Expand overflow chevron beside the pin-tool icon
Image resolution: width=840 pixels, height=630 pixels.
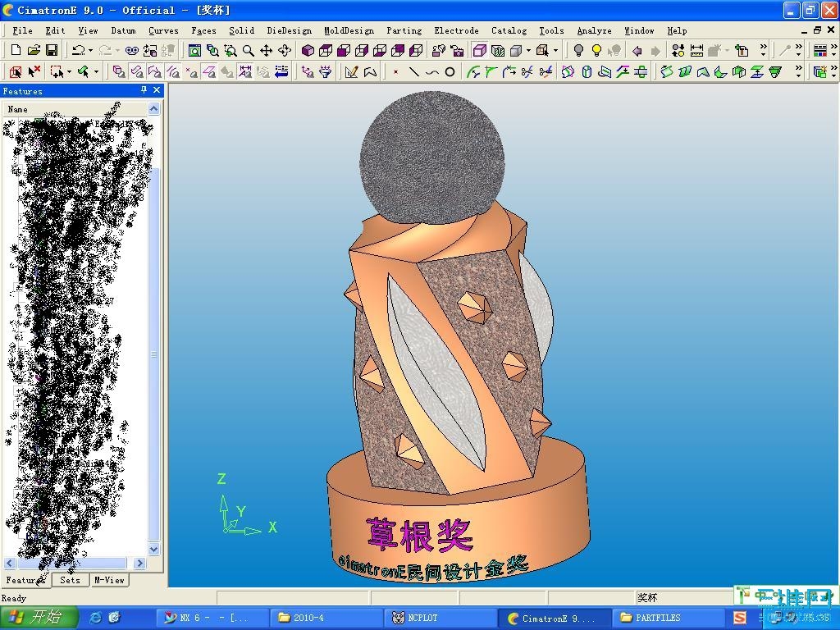[x=799, y=50]
